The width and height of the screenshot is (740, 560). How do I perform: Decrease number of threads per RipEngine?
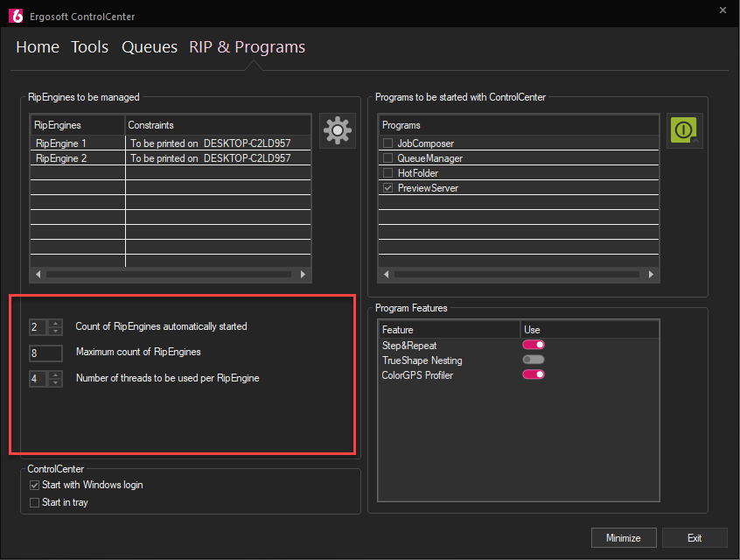tap(56, 382)
